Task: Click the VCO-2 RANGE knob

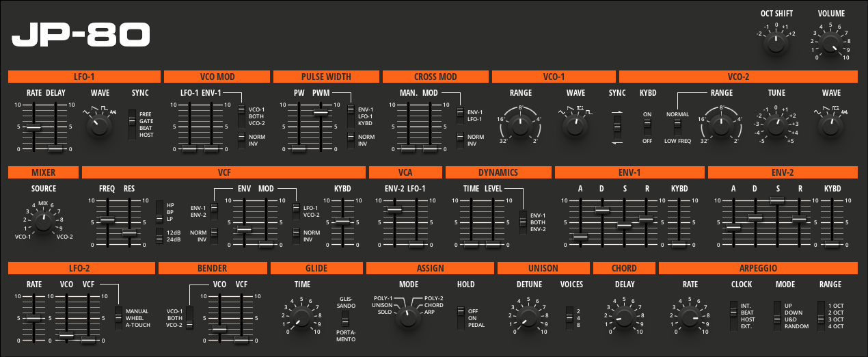Action: [x=721, y=125]
